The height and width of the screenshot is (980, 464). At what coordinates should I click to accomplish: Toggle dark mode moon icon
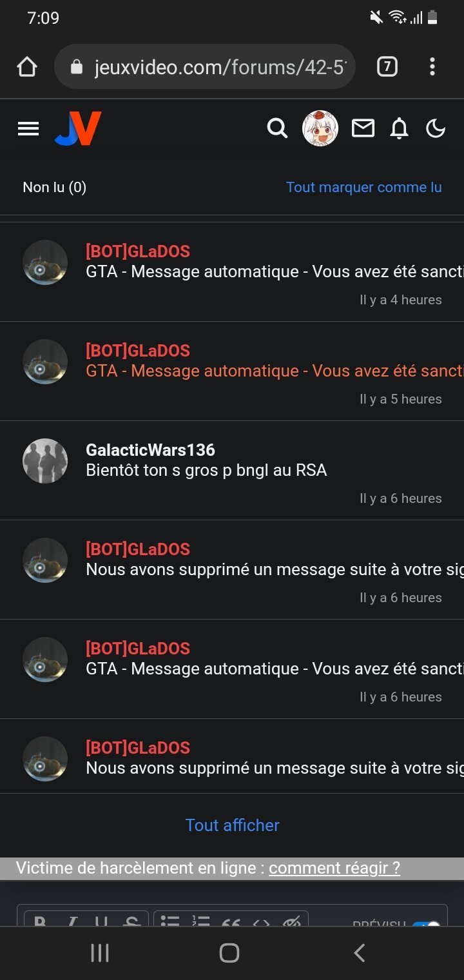436,129
